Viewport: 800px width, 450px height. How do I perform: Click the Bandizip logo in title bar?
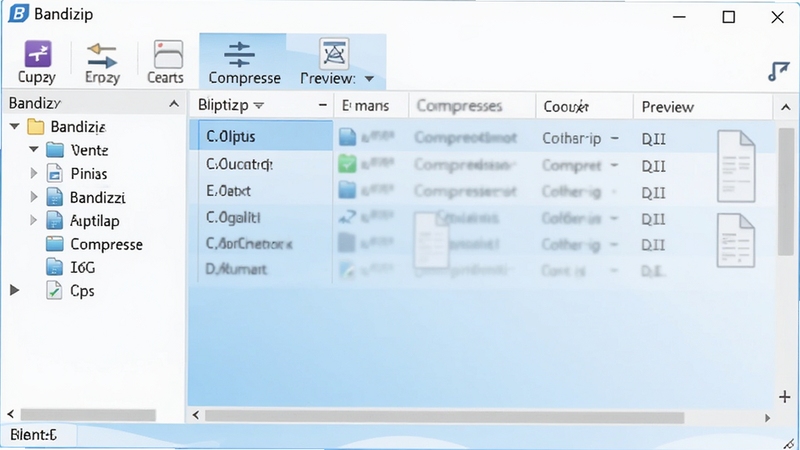[x=18, y=13]
